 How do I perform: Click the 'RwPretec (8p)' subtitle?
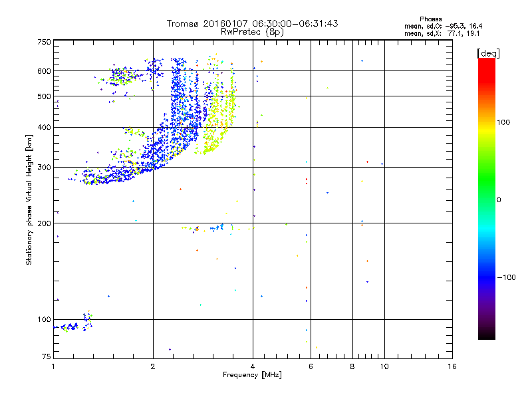click(252, 32)
